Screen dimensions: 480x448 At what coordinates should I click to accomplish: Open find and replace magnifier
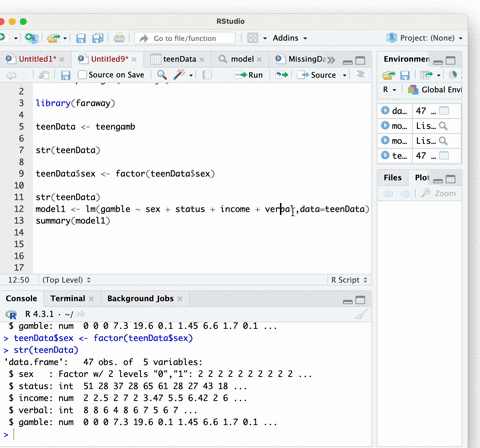pyautogui.click(x=162, y=75)
